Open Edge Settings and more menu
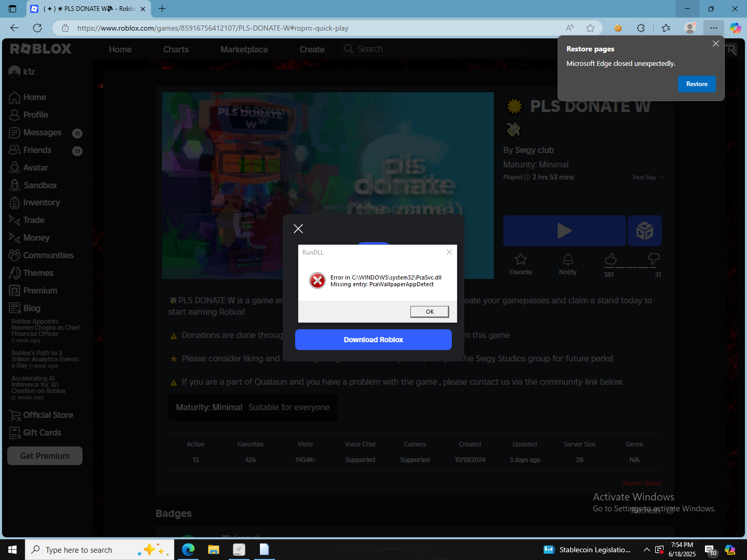Screen dimensions: 747x560 coord(714,28)
